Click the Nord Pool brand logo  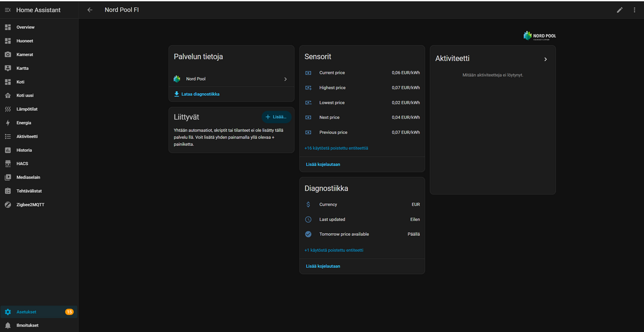tap(540, 36)
